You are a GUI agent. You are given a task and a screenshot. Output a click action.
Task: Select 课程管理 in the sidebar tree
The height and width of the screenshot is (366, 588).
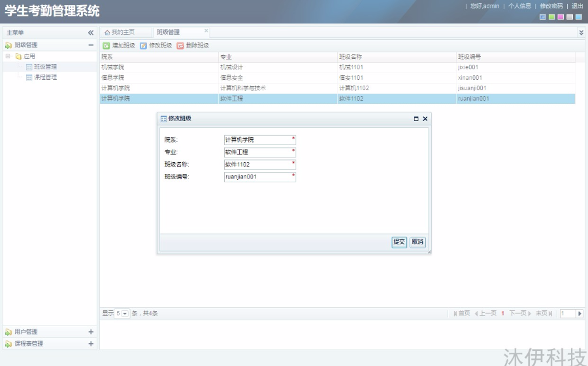pyautogui.click(x=45, y=77)
